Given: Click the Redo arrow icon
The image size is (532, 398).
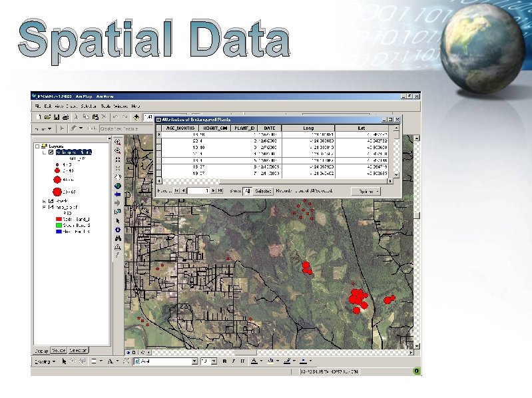Looking at the screenshot, I should tap(125, 117).
